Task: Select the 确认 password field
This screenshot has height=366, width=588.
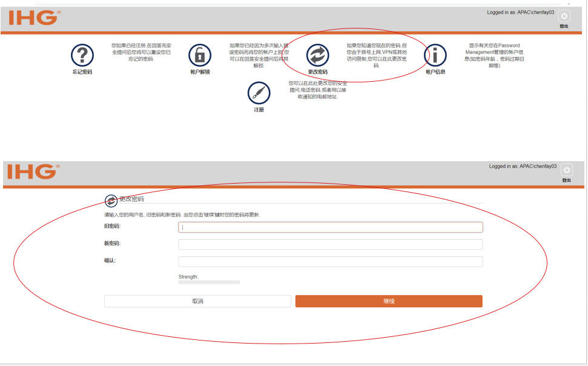Action: (x=330, y=261)
